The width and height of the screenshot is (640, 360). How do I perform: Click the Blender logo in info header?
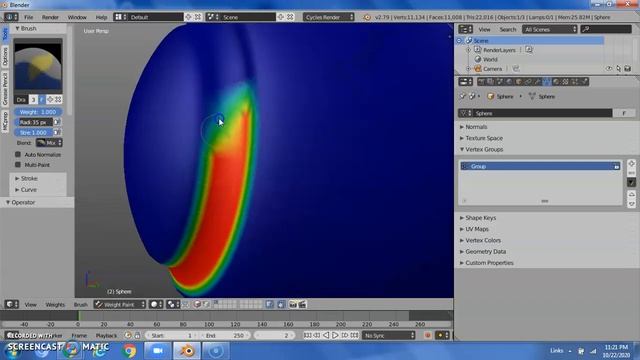[367, 17]
